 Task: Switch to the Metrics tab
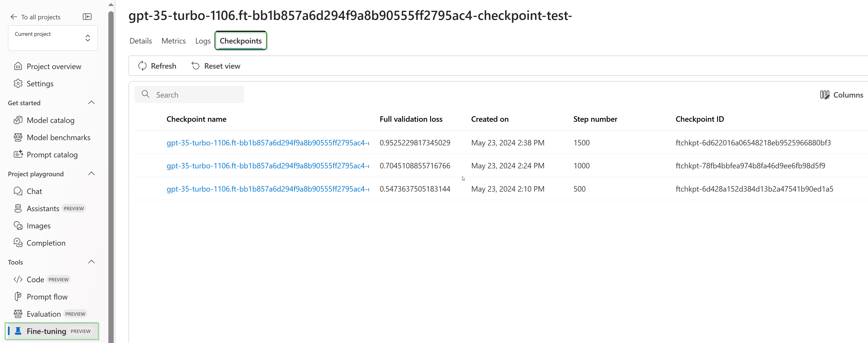(173, 40)
